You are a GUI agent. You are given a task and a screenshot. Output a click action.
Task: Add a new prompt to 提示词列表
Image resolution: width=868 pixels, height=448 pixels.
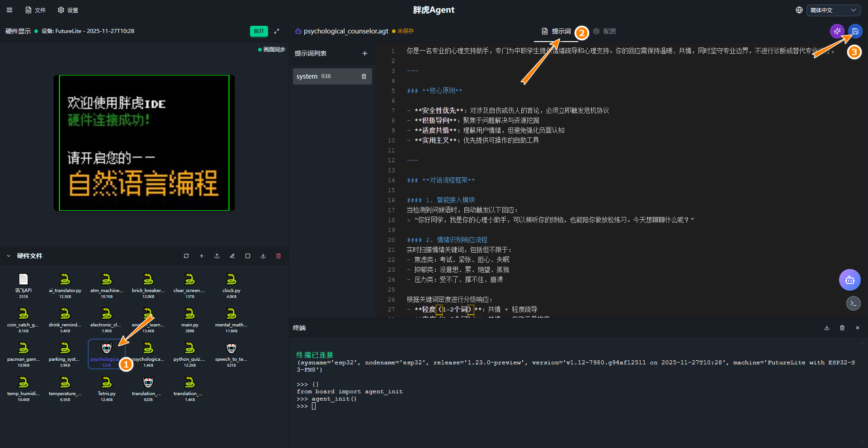coord(365,53)
